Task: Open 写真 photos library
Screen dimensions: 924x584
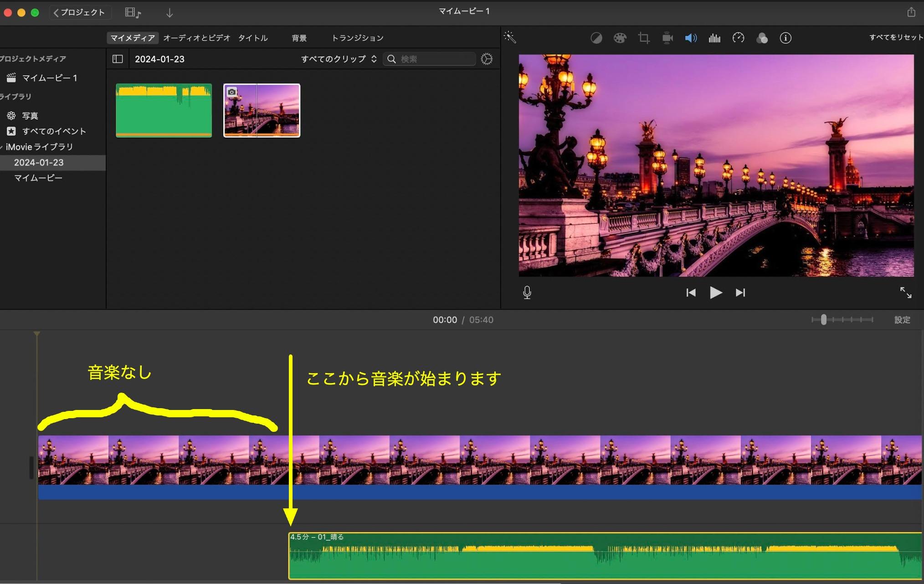Action: (30, 116)
